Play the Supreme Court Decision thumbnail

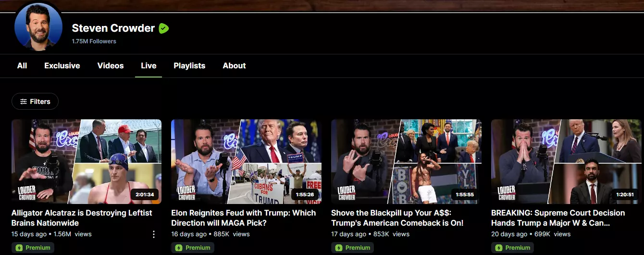566,162
